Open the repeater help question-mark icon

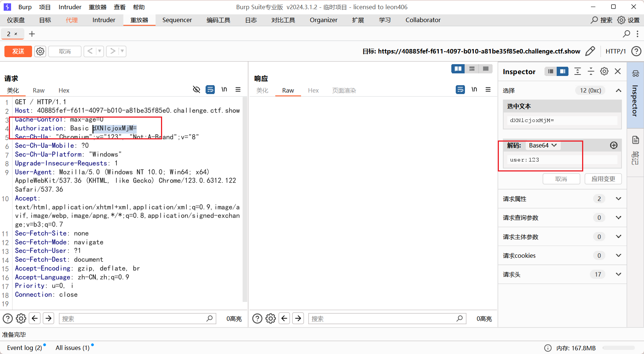pos(636,51)
